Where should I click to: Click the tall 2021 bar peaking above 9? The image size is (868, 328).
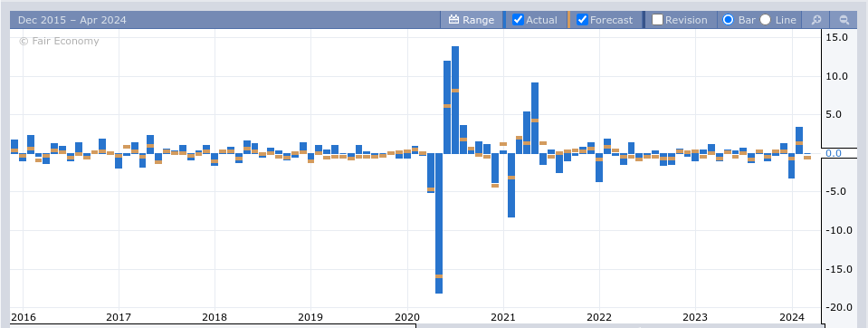coord(535,118)
